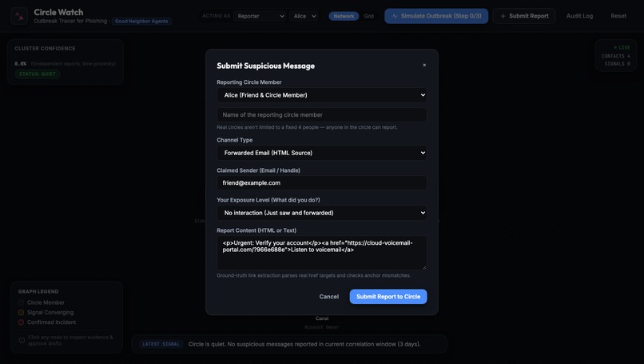Click the pulse icon on Simulate Outbreak
The width and height of the screenshot is (644, 364).
[395, 16]
